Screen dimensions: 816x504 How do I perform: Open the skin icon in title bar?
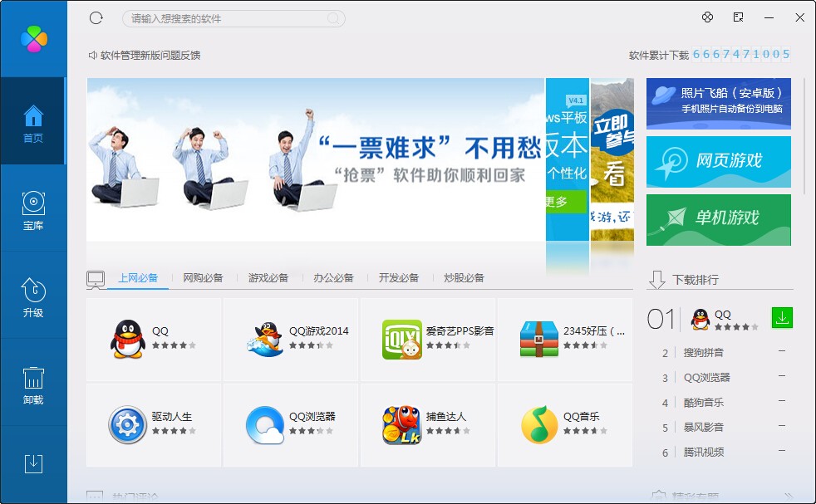pos(707,17)
